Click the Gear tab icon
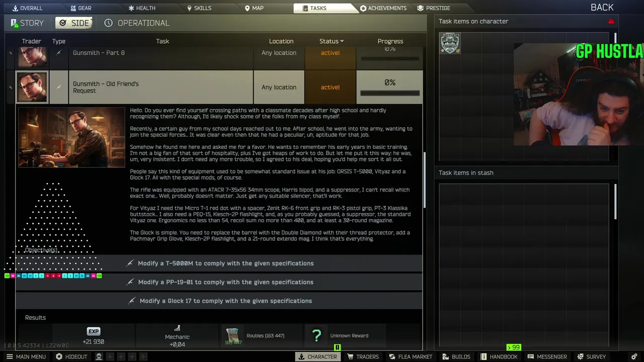 [73, 8]
